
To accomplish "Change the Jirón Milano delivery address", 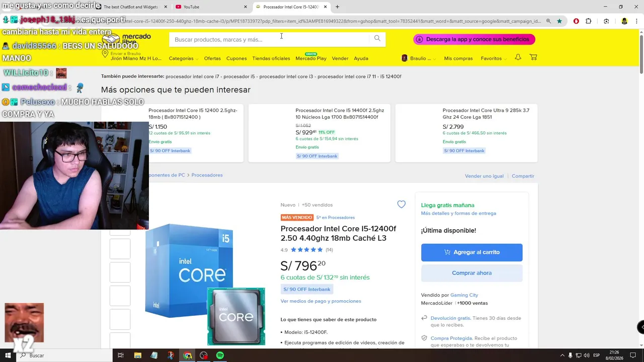I will tap(132, 56).
